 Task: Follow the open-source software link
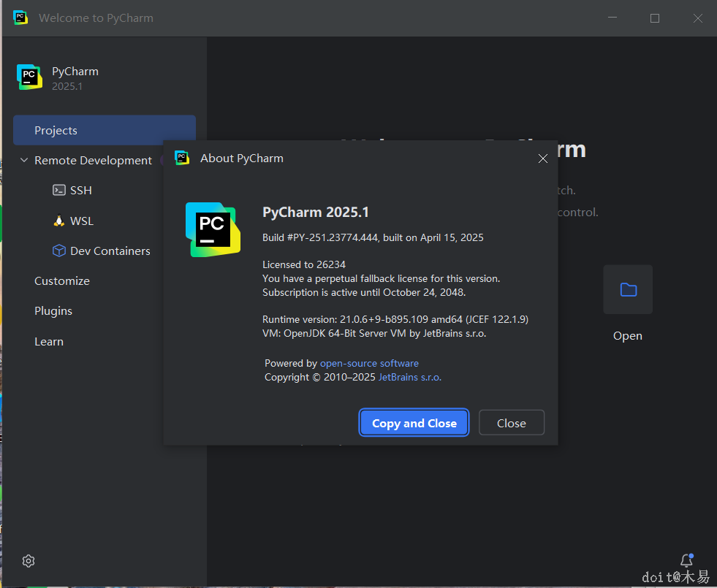coord(369,363)
